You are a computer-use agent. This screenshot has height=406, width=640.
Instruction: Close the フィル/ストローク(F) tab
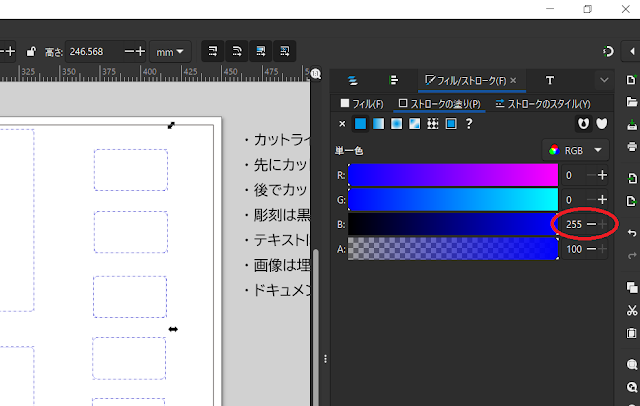(x=513, y=80)
